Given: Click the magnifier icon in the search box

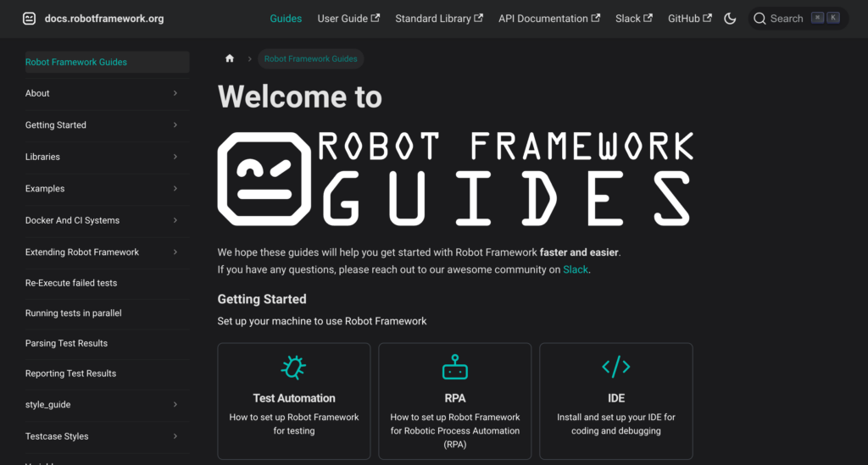Looking at the screenshot, I should (759, 19).
